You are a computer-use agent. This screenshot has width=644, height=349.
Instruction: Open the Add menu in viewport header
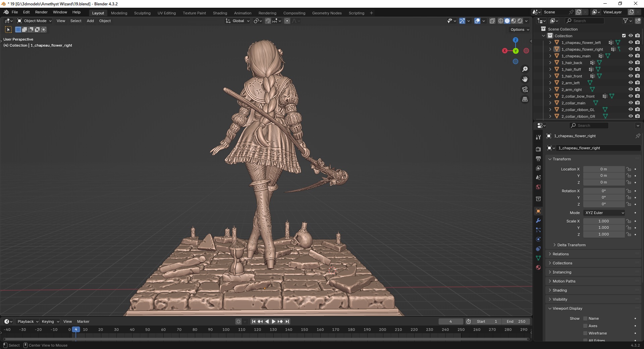[90, 21]
